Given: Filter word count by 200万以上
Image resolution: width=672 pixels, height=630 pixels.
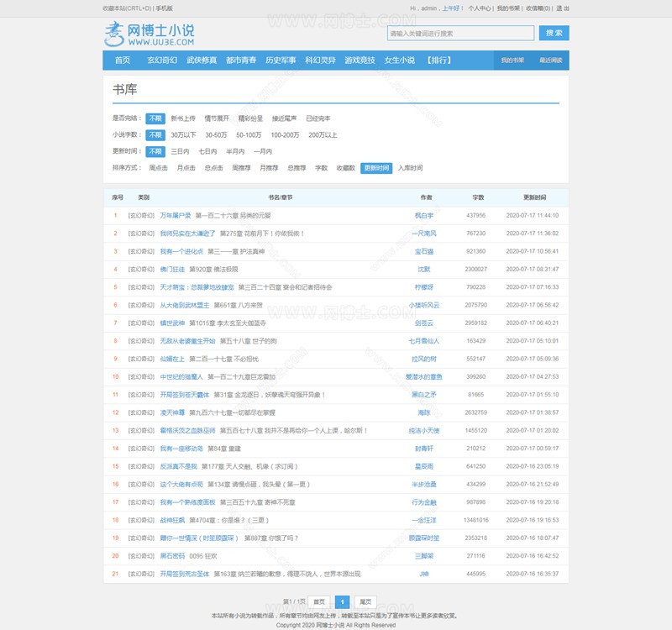Looking at the screenshot, I should pos(323,135).
